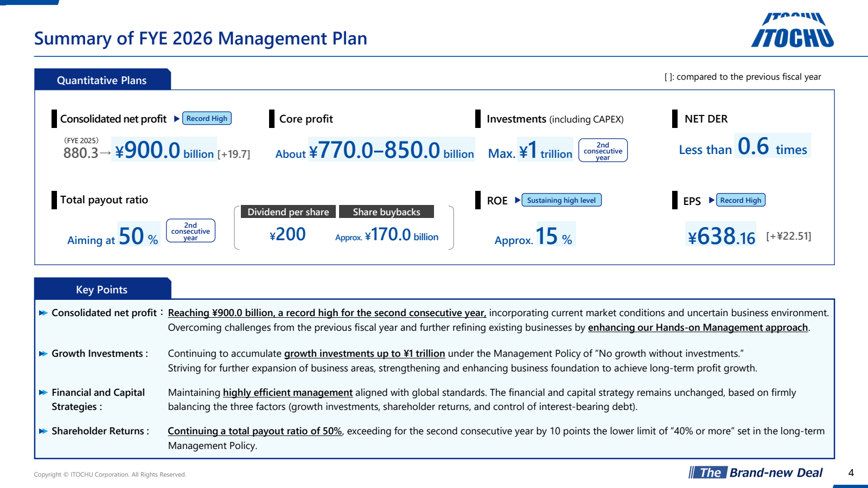
Task: Click the Share buybacks label
Action: tap(386, 212)
